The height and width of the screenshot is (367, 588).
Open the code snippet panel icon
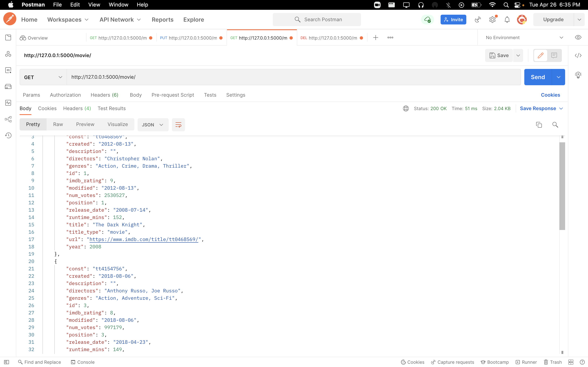[578, 56]
